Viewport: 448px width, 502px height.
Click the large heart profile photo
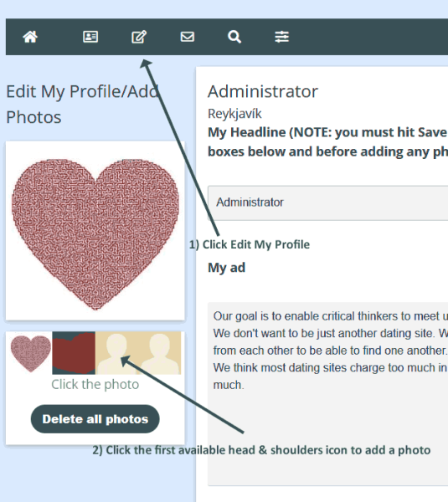pos(95,234)
